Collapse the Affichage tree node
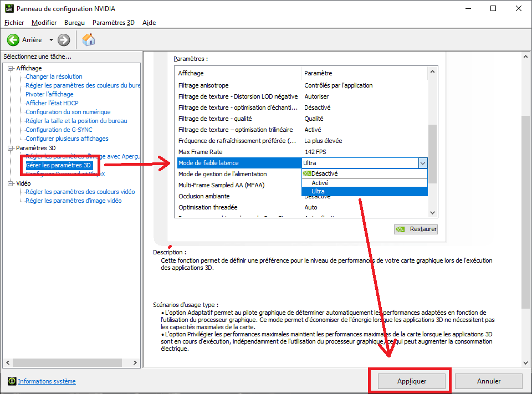 (x=11, y=68)
